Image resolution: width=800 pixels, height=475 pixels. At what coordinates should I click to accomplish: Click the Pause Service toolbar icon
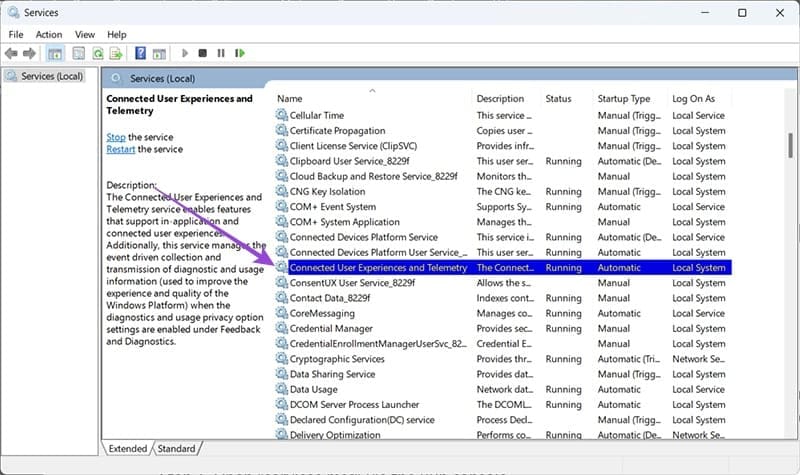[221, 53]
